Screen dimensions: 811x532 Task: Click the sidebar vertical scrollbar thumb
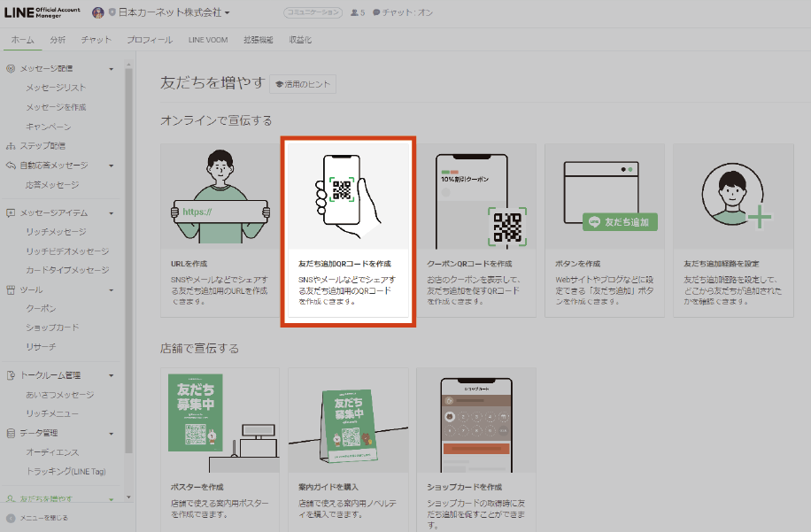[128, 260]
